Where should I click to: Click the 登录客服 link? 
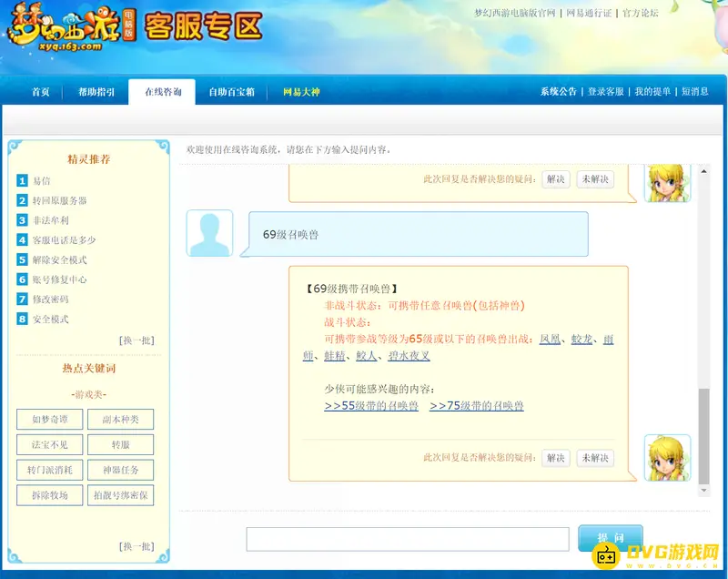[x=605, y=91]
